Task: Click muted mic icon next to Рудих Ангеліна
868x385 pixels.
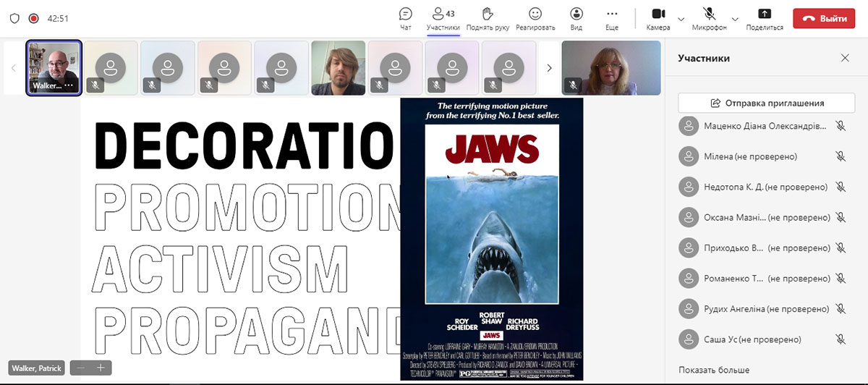Action: pyautogui.click(x=841, y=308)
